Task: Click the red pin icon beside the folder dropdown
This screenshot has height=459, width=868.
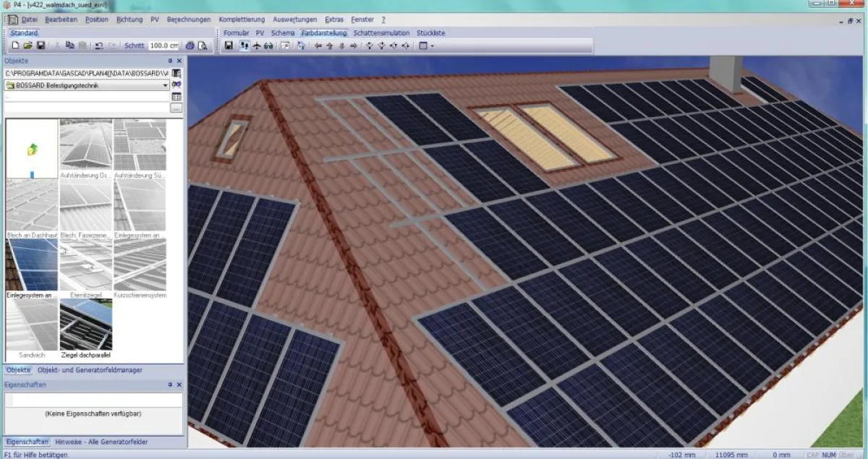Action: (x=176, y=85)
